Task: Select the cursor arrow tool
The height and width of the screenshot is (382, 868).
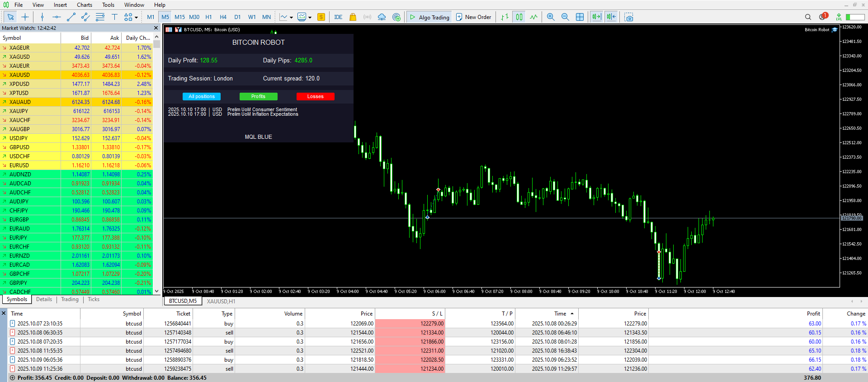Action: 10,17
